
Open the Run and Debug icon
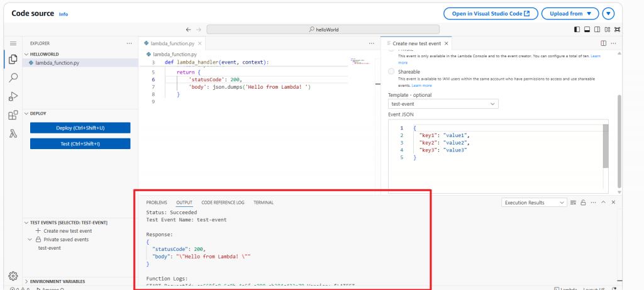[x=13, y=96]
